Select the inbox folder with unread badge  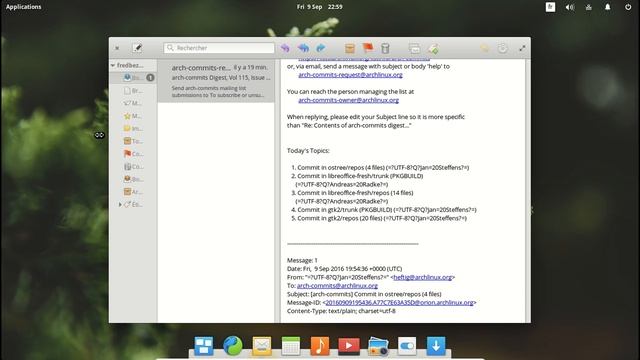tap(134, 77)
